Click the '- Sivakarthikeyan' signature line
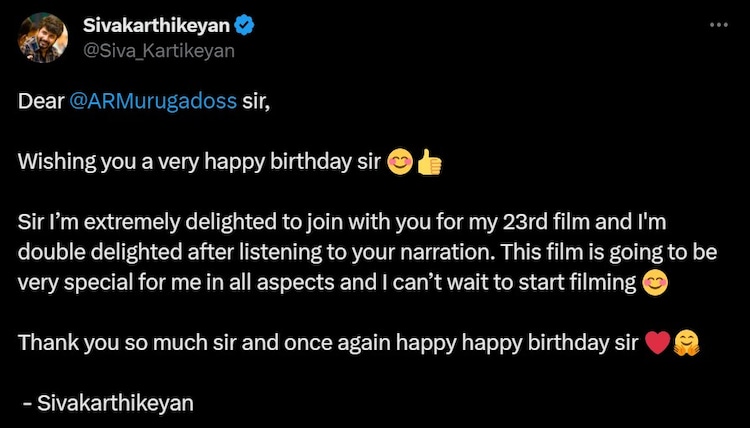The image size is (750, 428). click(x=108, y=403)
